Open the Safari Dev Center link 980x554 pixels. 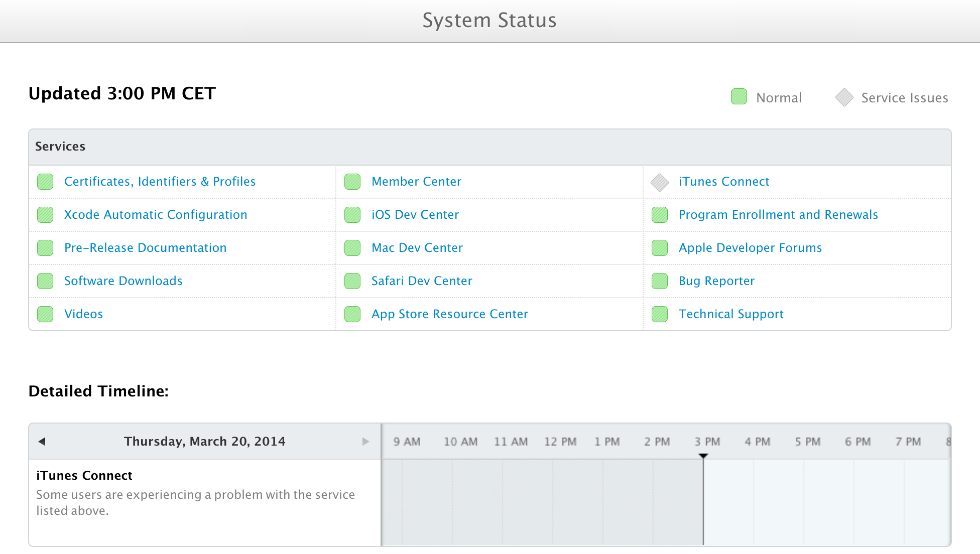point(422,281)
